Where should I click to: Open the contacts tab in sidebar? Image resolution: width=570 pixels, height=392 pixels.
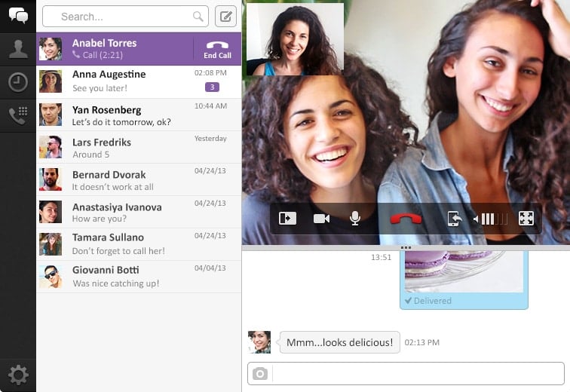(x=17, y=49)
